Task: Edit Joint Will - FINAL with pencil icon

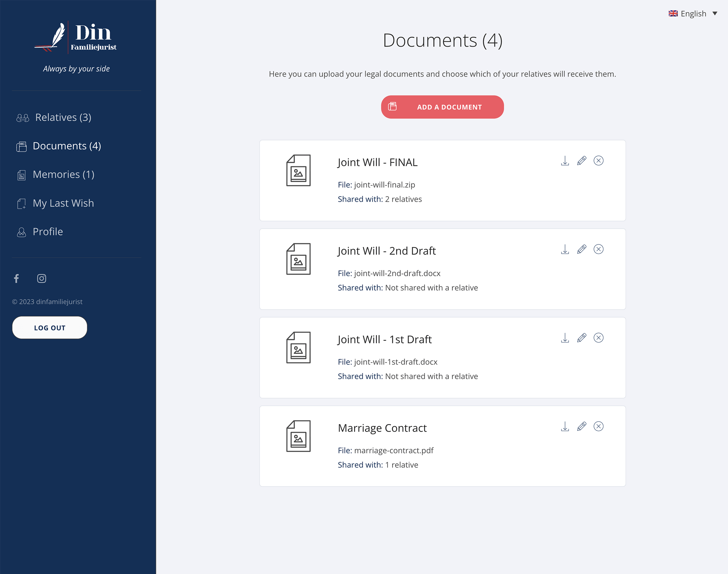Action: tap(581, 161)
